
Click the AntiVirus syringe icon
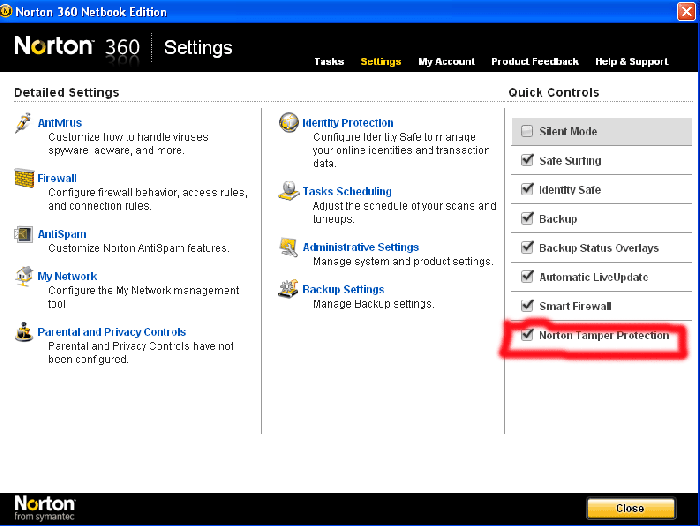pyautogui.click(x=23, y=123)
